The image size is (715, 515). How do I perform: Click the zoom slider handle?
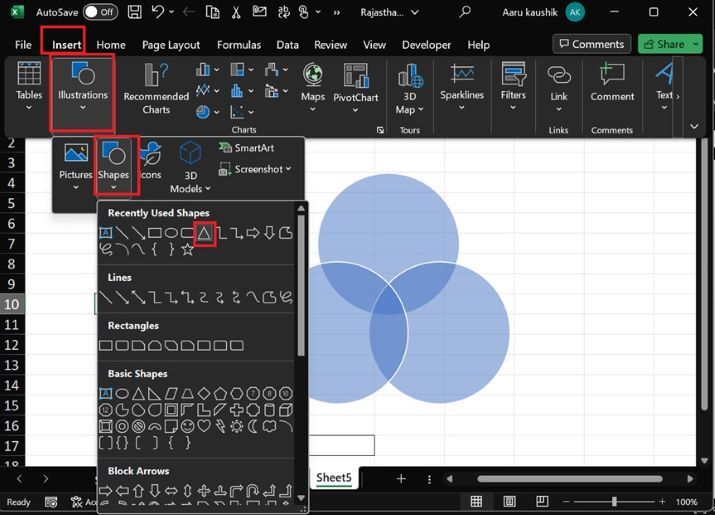click(614, 502)
